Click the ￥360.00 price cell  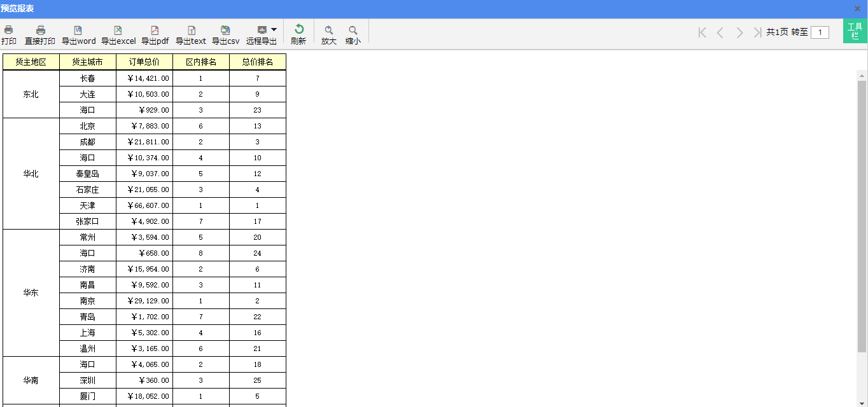tap(144, 380)
